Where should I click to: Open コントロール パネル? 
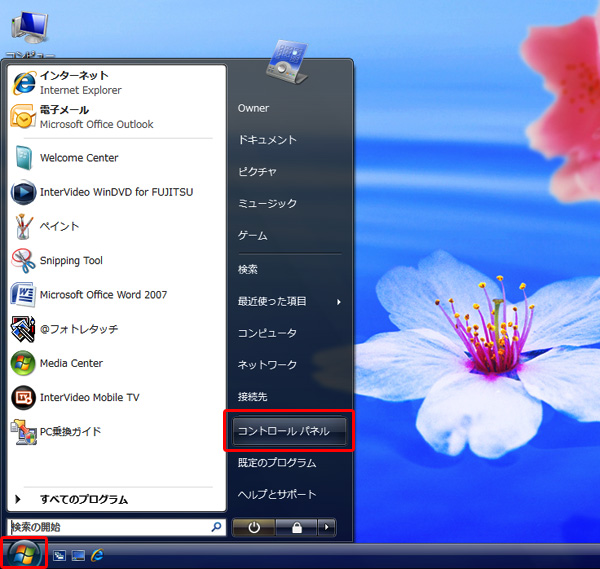[289, 431]
